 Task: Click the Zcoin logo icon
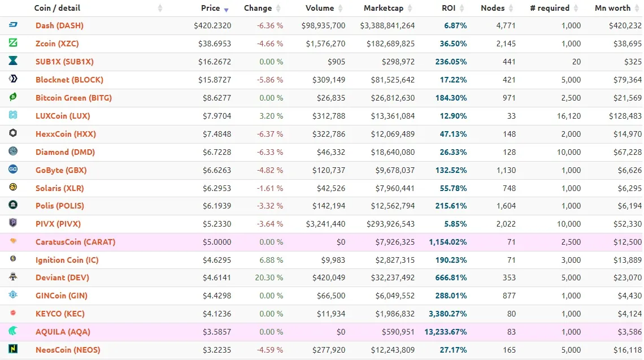point(13,42)
